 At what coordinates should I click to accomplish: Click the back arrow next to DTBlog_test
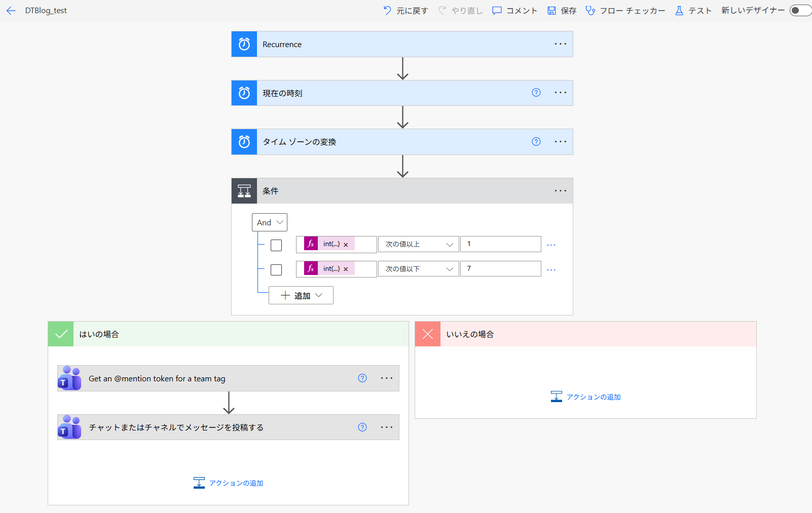click(x=11, y=11)
